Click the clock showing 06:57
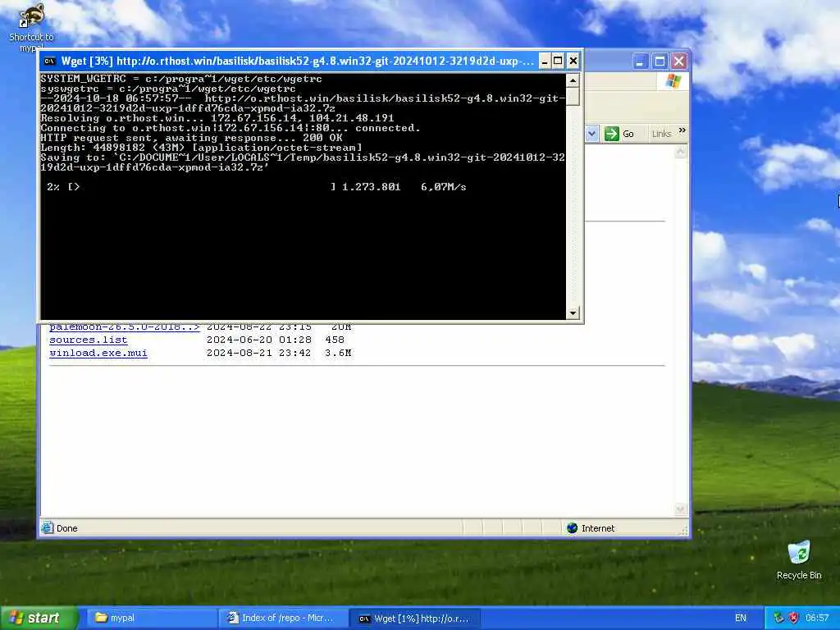The height and width of the screenshot is (630, 840). tap(817, 619)
